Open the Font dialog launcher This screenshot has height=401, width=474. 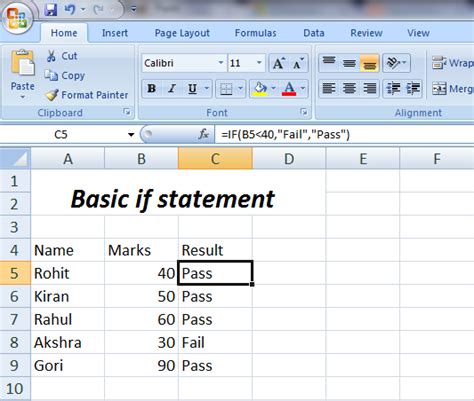(x=304, y=112)
